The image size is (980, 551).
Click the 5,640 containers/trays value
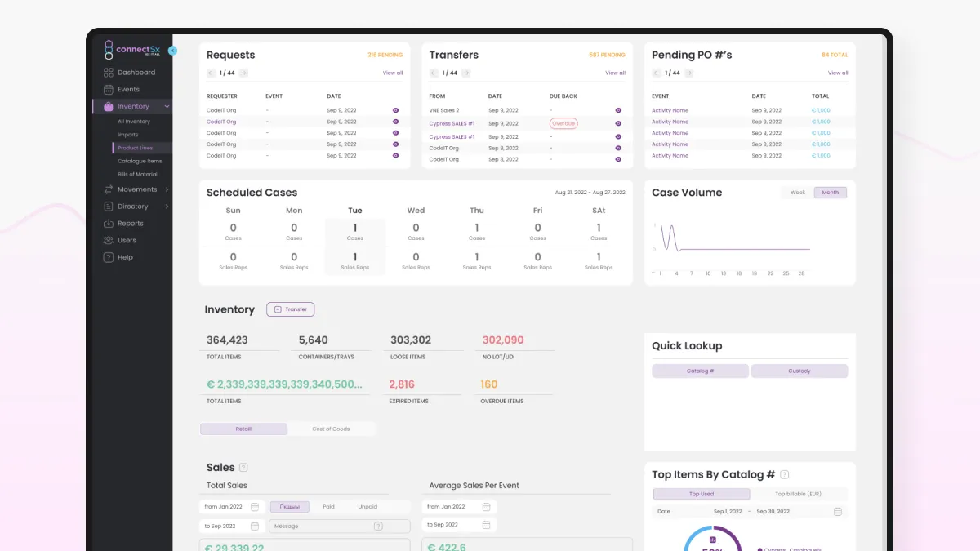point(314,340)
